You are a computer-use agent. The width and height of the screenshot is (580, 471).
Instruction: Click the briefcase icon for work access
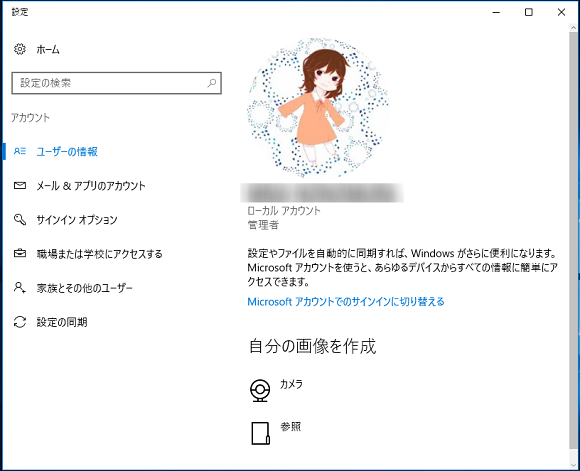pyautogui.click(x=20, y=253)
